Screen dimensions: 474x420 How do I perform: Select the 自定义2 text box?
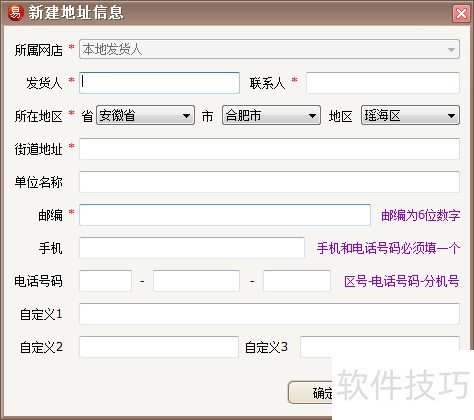159,347
